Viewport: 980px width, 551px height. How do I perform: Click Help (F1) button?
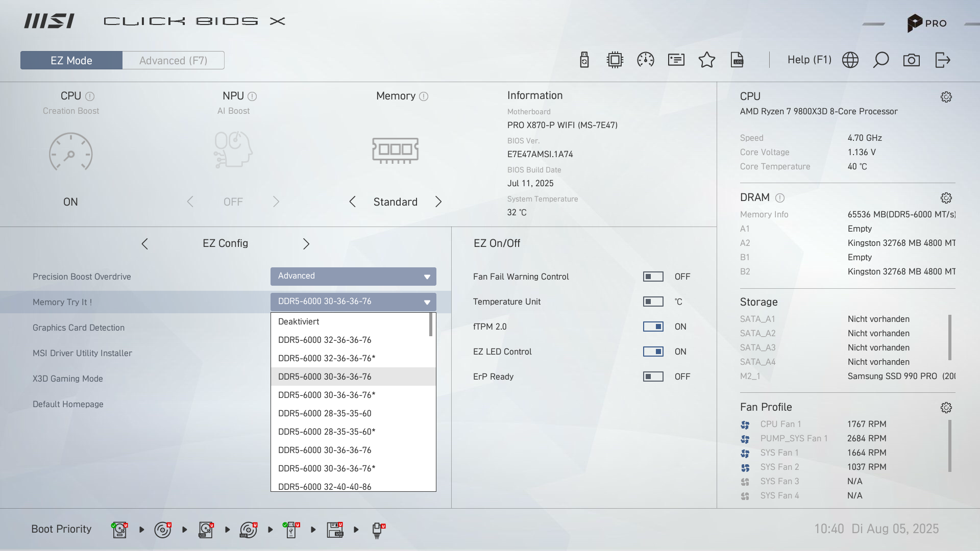tap(809, 60)
